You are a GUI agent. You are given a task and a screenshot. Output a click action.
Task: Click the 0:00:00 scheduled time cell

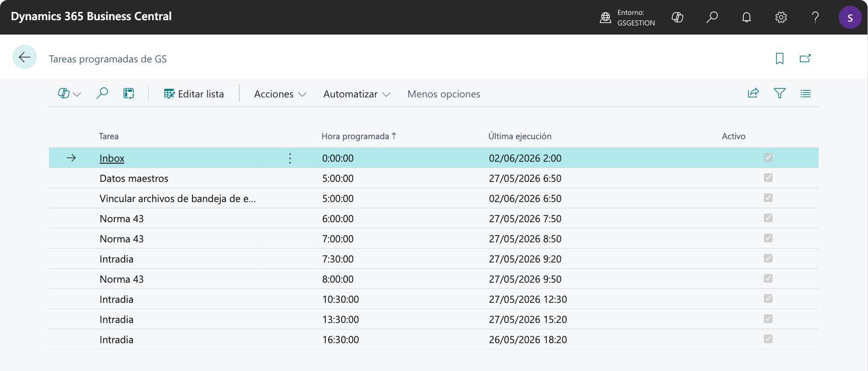pos(338,158)
